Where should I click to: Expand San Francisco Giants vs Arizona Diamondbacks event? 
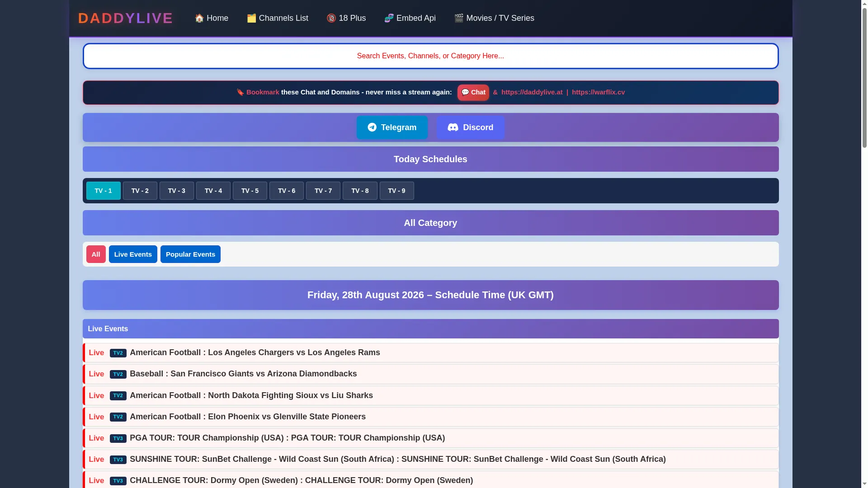pyautogui.click(x=430, y=374)
